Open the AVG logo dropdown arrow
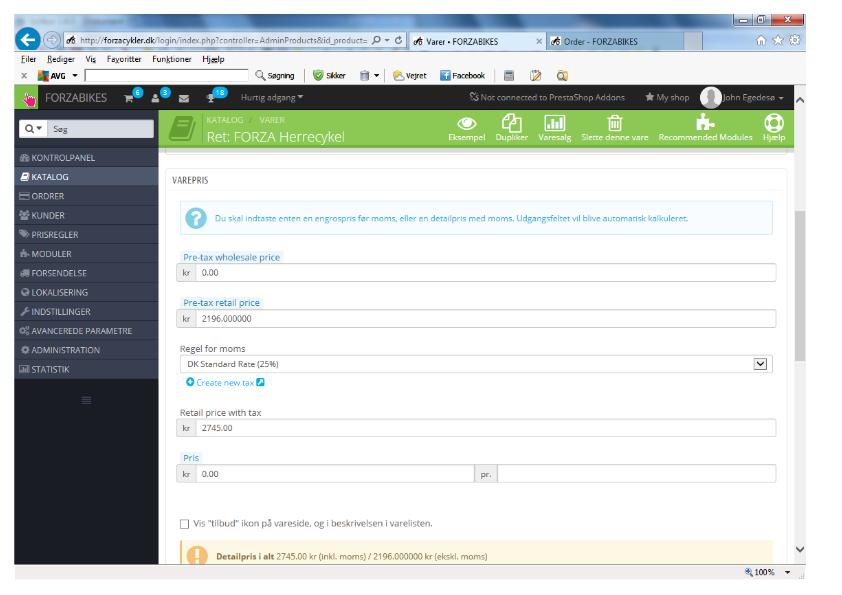 pos(75,76)
